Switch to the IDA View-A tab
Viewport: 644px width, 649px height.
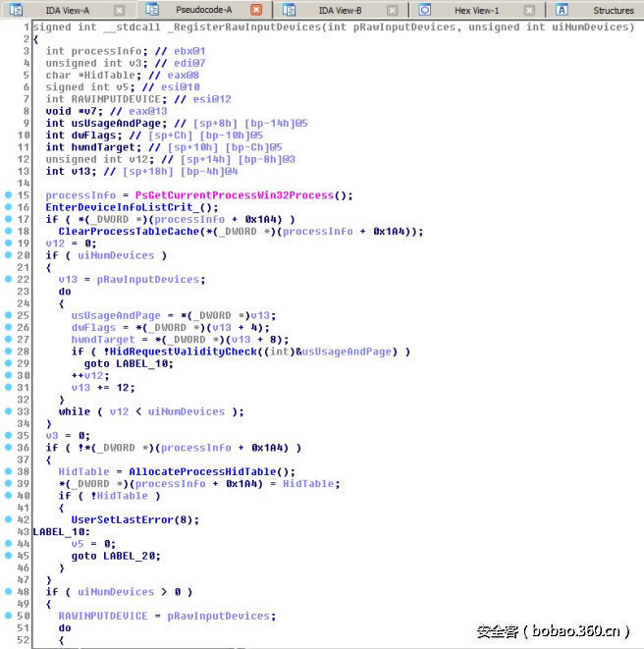point(67,11)
